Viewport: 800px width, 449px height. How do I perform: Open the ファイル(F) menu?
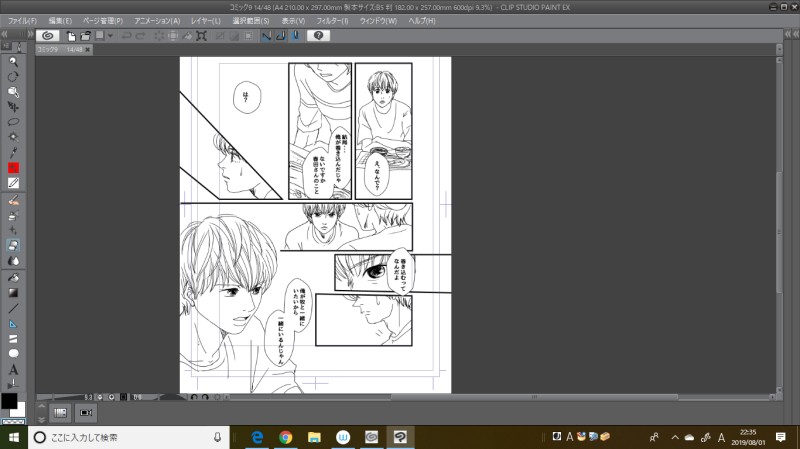coord(22,21)
